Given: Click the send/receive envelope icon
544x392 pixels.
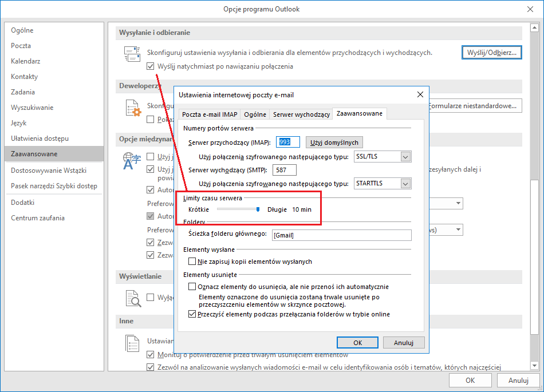Looking at the screenshot, I should [x=132, y=54].
